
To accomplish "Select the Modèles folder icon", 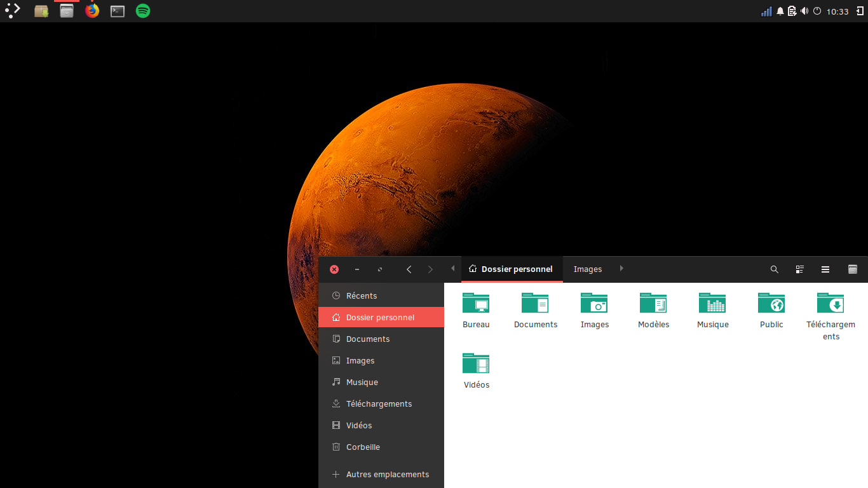I will [x=653, y=303].
